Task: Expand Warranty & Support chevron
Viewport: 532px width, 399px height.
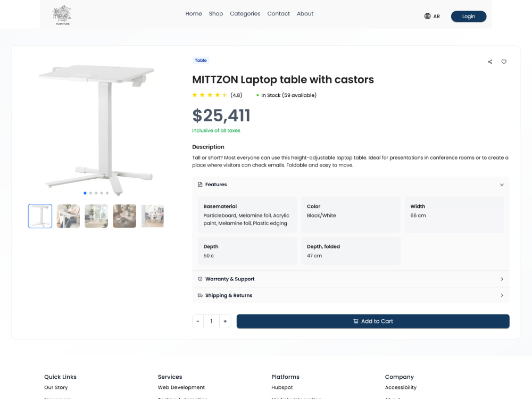Action: pos(502,279)
